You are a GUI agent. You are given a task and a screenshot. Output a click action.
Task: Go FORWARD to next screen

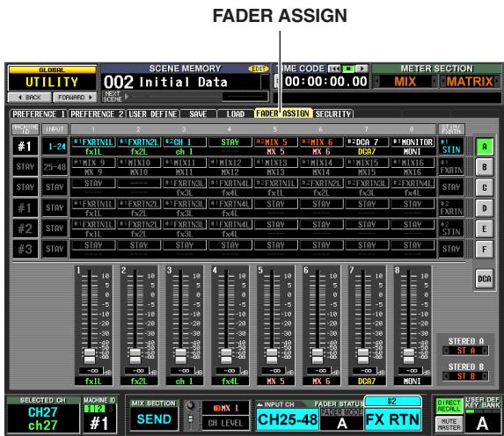pos(75,97)
